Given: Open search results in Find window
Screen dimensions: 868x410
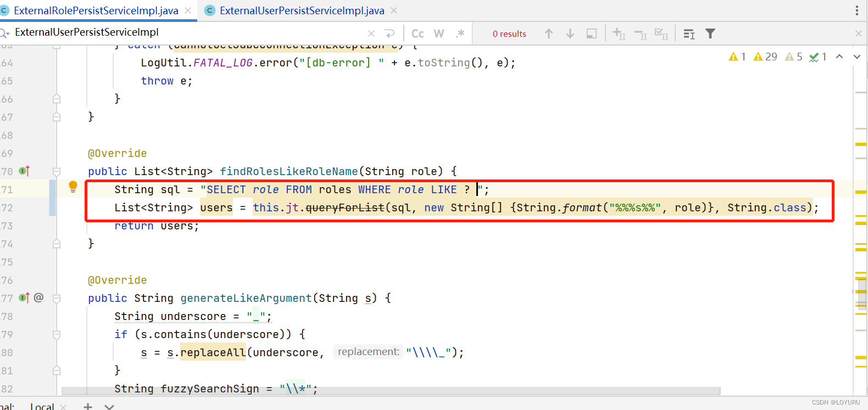Looking at the screenshot, I should (689, 34).
